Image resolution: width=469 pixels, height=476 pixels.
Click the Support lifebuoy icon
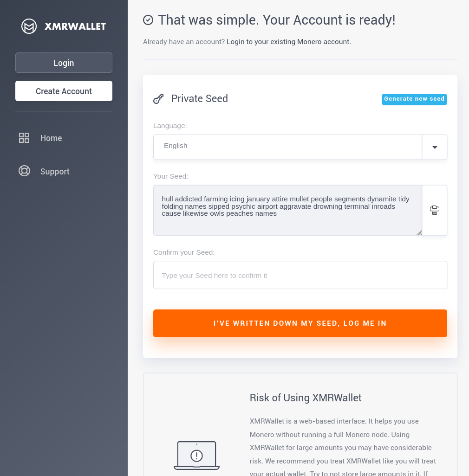[x=24, y=171]
